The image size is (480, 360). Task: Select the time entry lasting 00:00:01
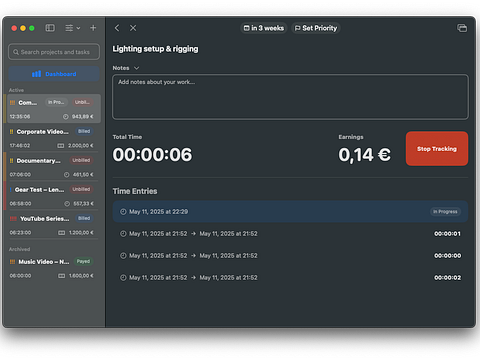tap(290, 234)
